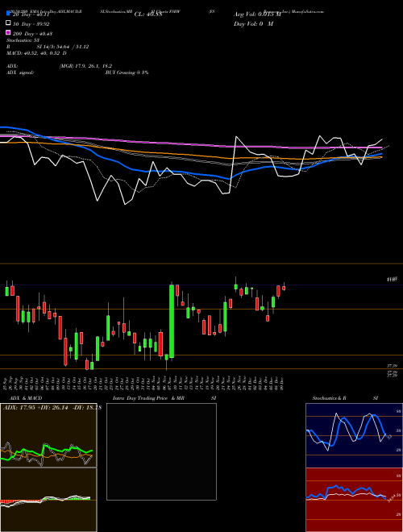Click the 'Stochastics: 58' readout

23,40
